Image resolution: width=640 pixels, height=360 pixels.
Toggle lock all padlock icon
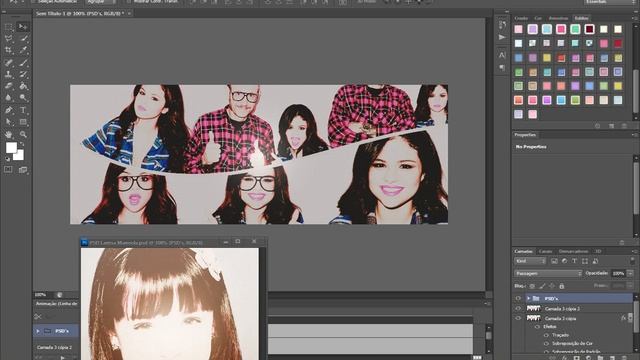(x=562, y=286)
